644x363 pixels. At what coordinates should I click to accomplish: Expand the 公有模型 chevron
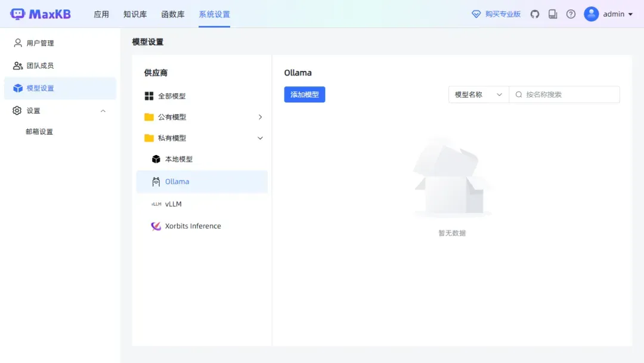tap(260, 117)
